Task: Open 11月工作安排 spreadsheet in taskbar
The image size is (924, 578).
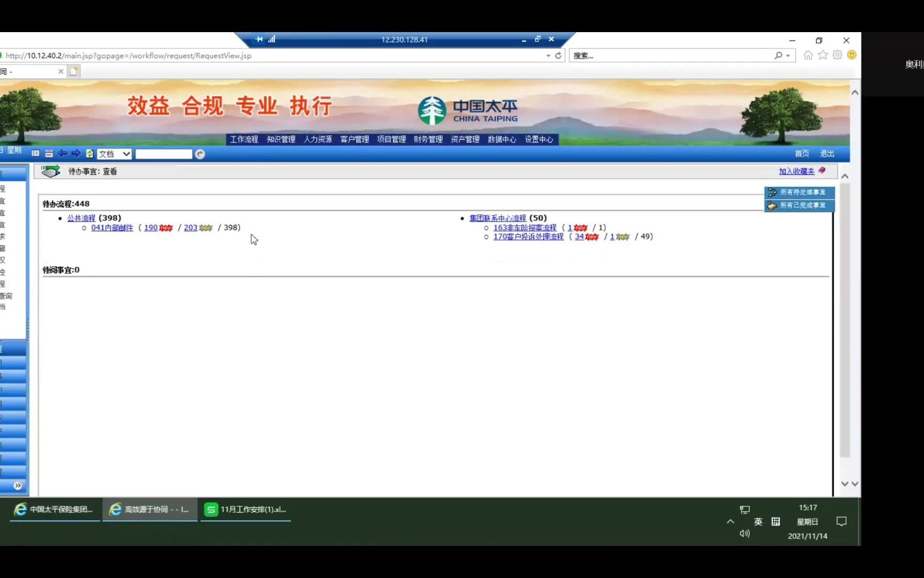Action: (x=246, y=509)
